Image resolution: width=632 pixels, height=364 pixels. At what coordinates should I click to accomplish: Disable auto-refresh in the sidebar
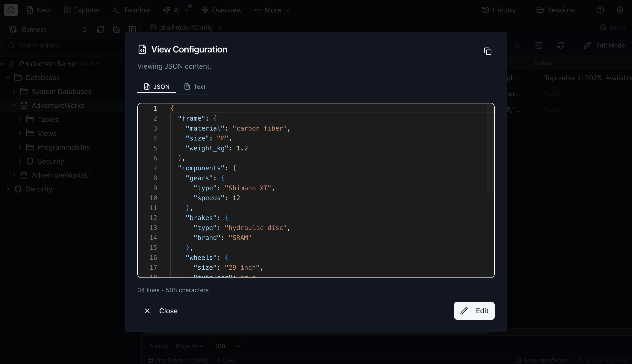tap(116, 29)
